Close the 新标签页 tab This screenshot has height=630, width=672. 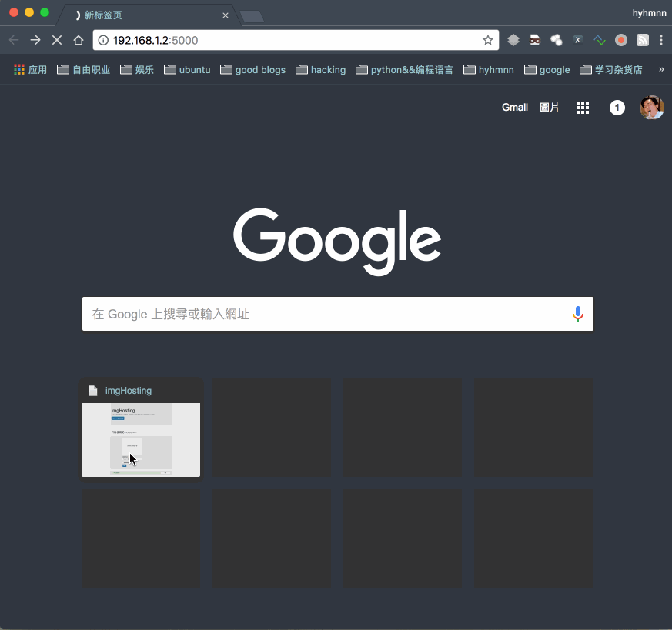coord(226,15)
